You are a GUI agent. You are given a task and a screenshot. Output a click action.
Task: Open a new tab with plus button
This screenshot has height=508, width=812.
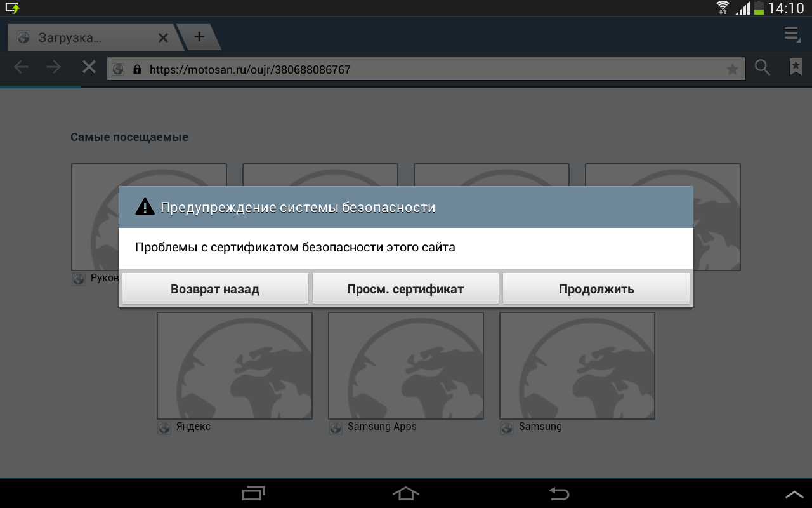(x=199, y=37)
